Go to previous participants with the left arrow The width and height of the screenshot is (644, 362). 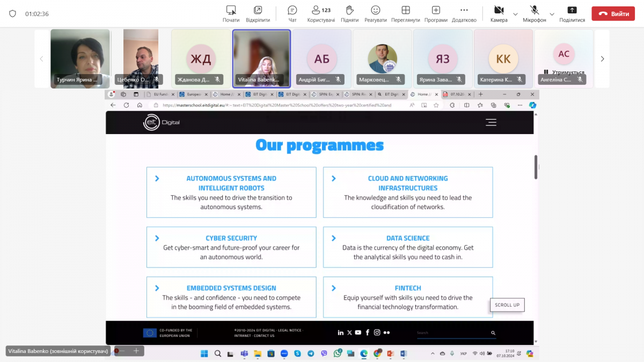pyautogui.click(x=41, y=58)
